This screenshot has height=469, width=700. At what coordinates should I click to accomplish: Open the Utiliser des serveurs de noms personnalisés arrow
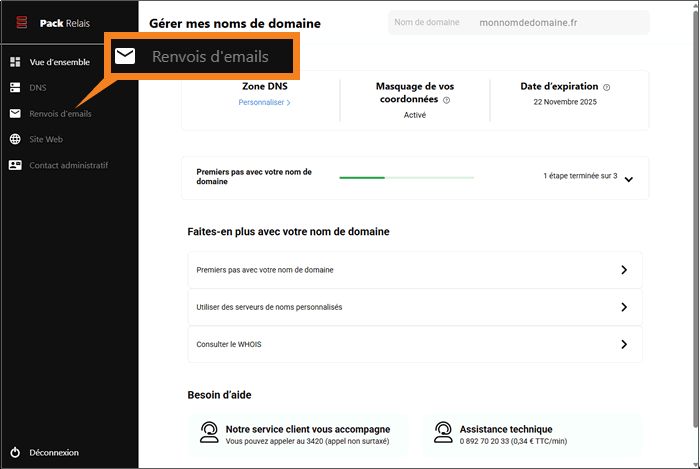[624, 307]
